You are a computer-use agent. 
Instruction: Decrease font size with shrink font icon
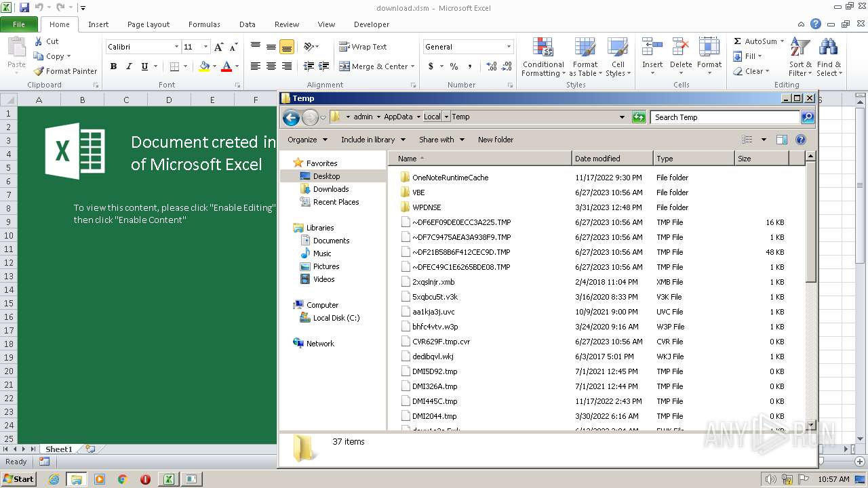(x=234, y=47)
